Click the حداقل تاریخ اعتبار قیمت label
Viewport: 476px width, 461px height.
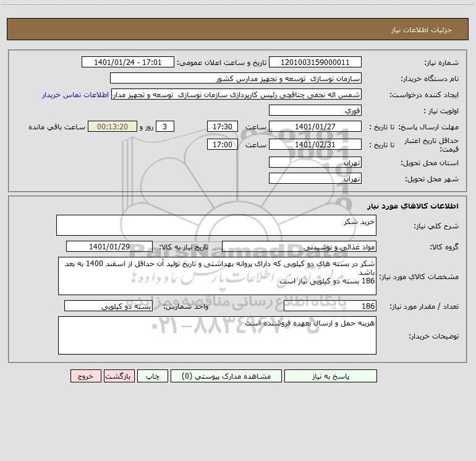point(431,145)
